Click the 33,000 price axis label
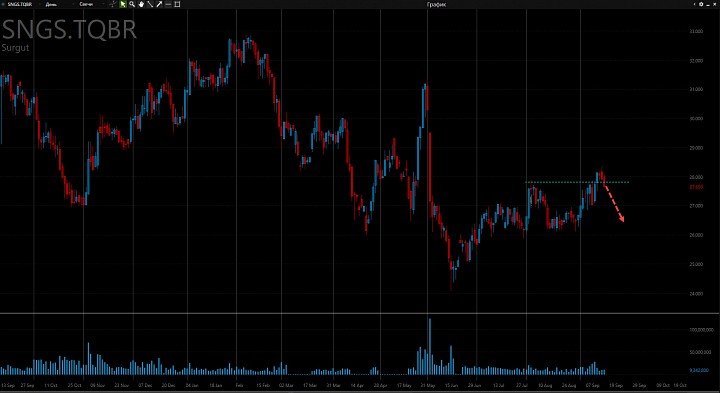 [697, 31]
